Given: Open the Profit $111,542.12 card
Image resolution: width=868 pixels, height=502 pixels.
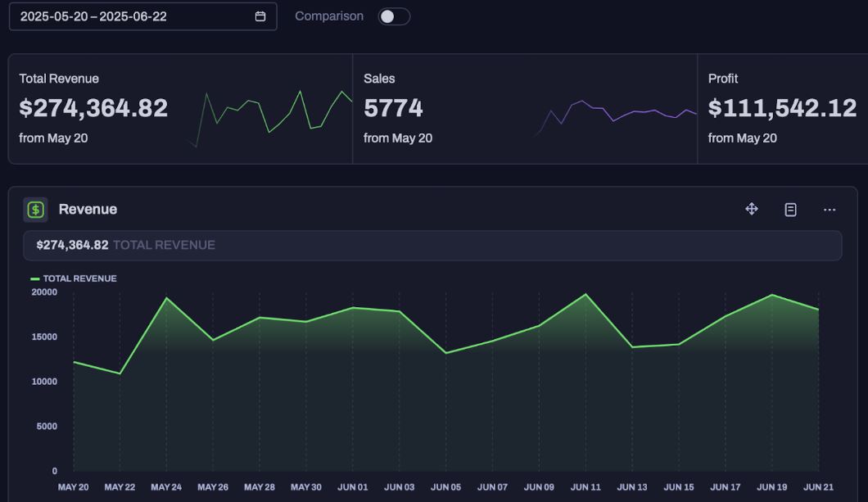Looking at the screenshot, I should click(782, 108).
